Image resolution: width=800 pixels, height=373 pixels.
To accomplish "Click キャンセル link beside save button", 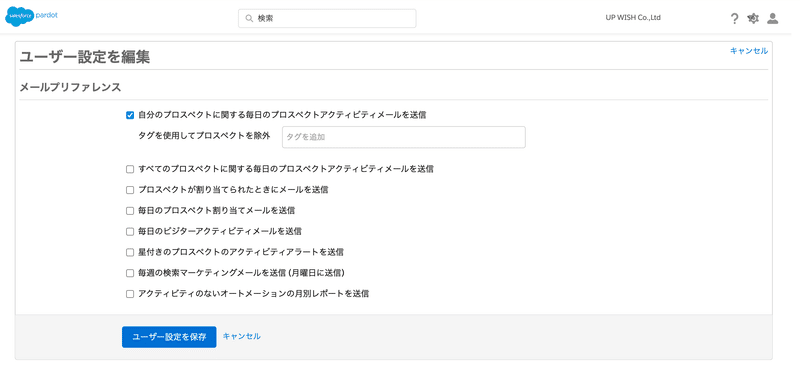I will [x=242, y=336].
